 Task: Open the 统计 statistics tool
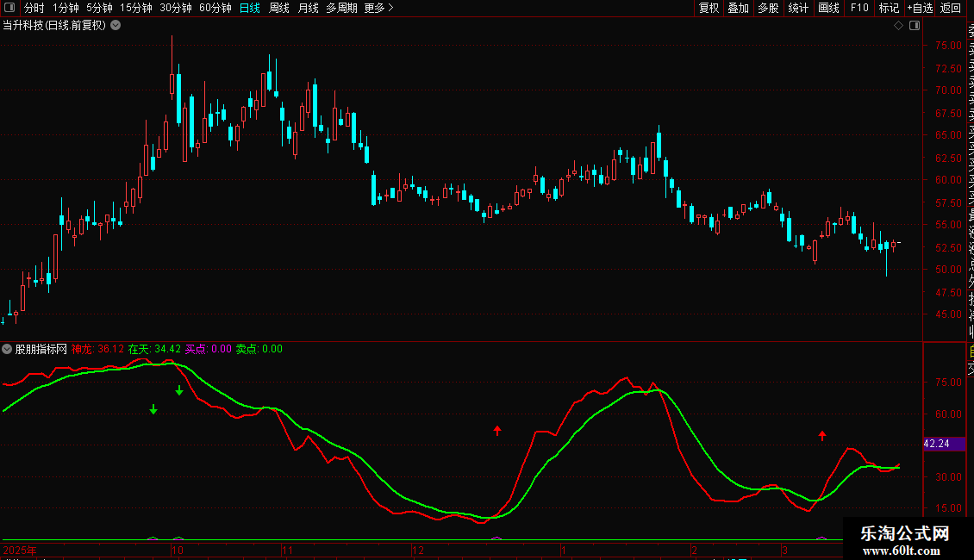798,8
